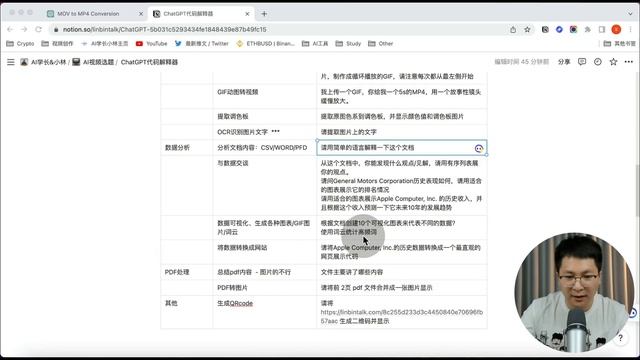Screen dimensions: 640x360
Task: Go back in browser history
Action: tap(10, 29)
